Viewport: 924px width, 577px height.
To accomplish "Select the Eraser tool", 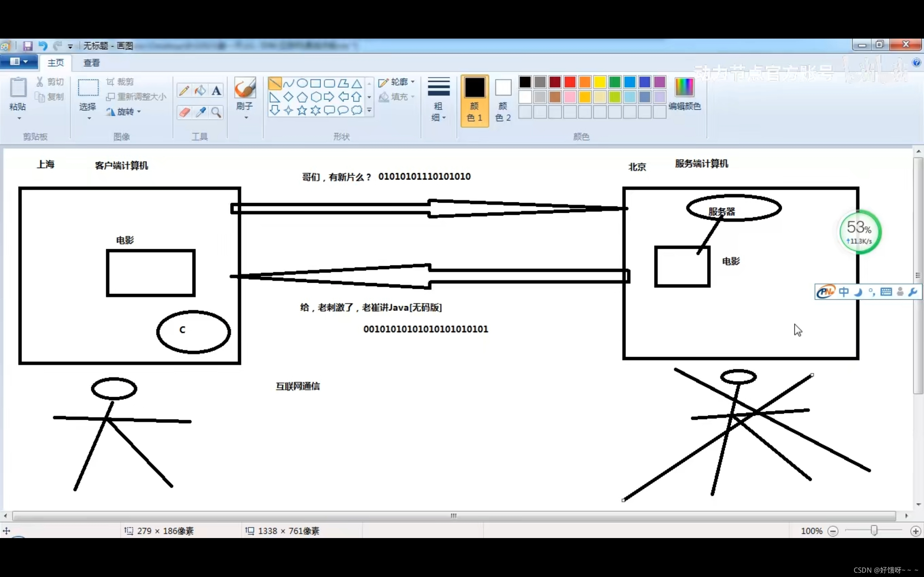I will [184, 112].
